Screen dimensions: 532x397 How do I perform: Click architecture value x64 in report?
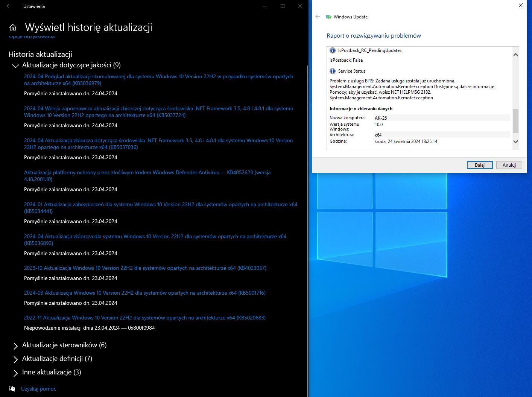(378, 135)
